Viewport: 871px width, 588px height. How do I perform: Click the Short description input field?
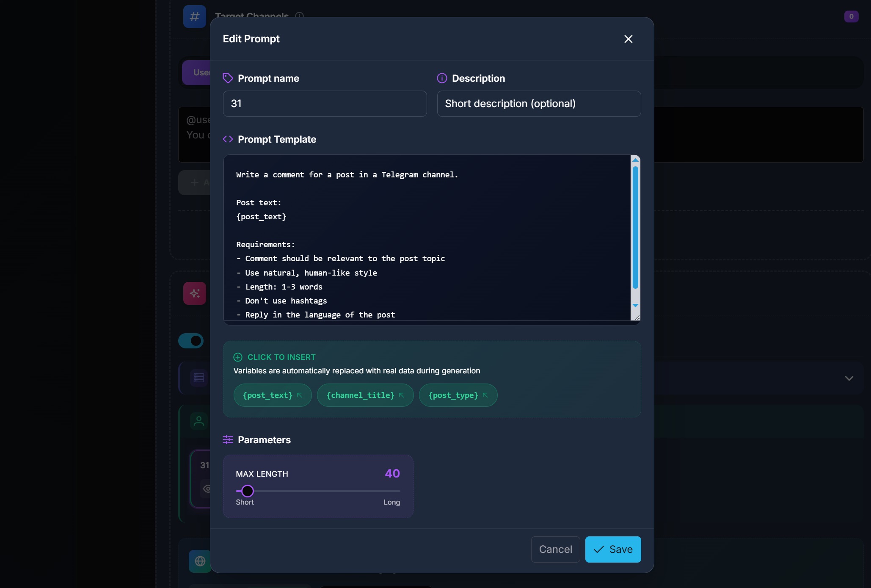tap(539, 104)
